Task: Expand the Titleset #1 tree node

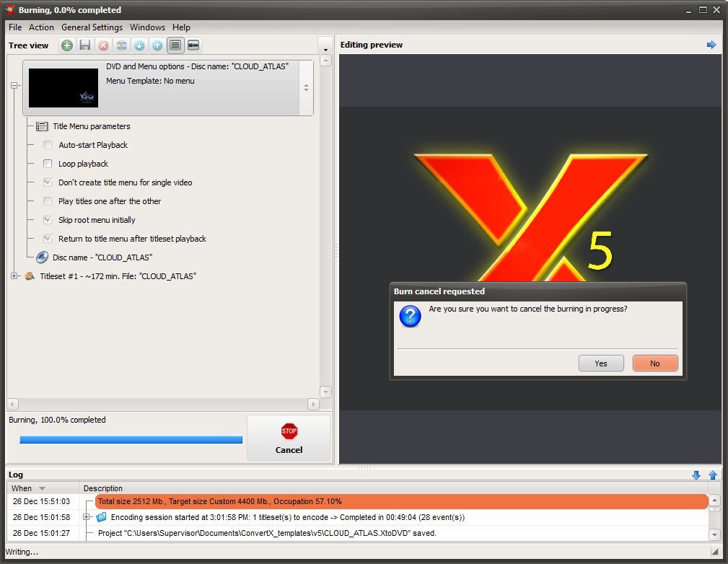Action: coord(14,276)
